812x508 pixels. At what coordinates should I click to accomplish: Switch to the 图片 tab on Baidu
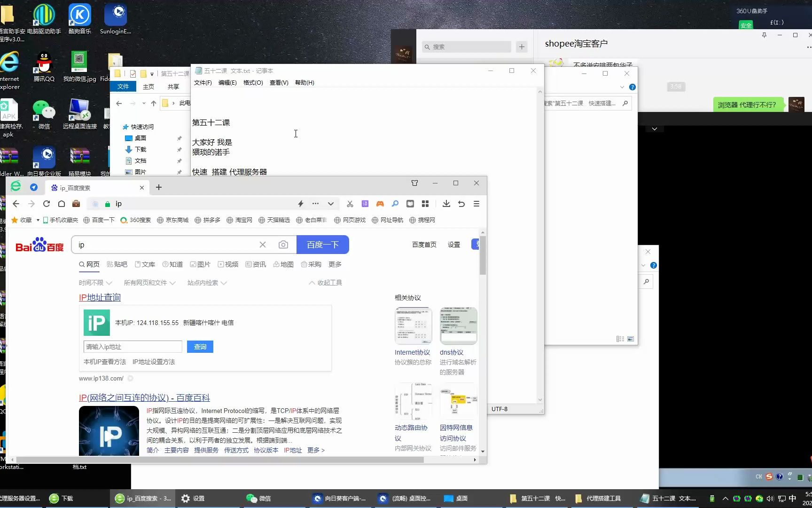click(200, 264)
